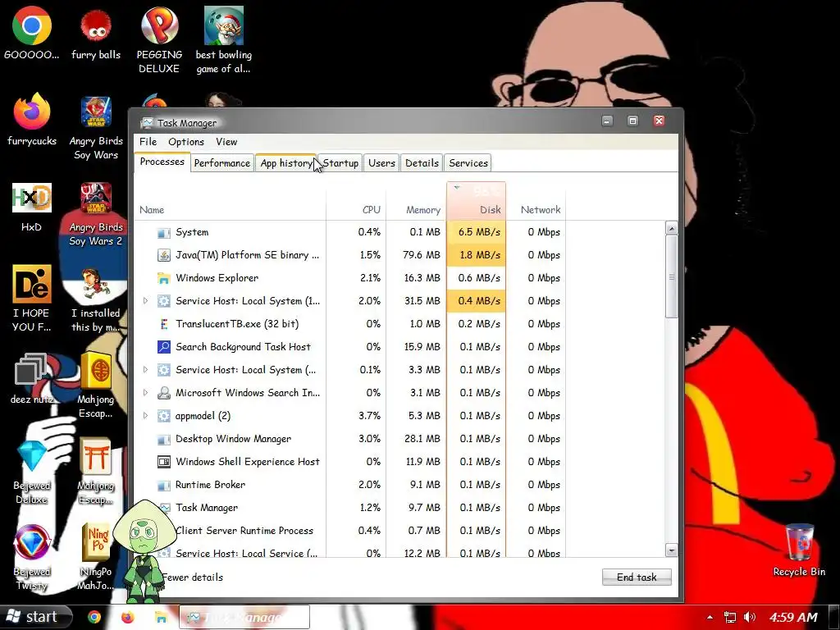The image size is (840, 630).
Task: Select the TranslucentTB.exe process icon
Action: tap(163, 324)
